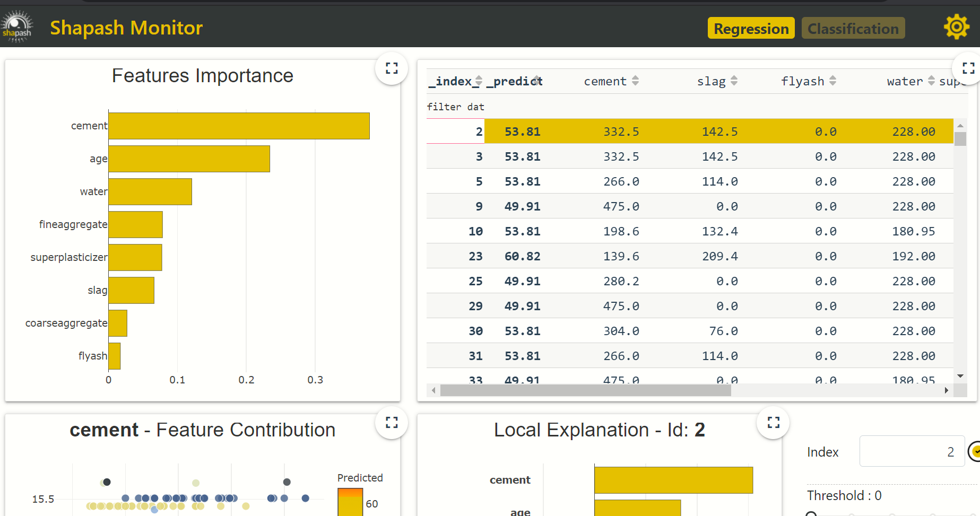Click the Index input field
This screenshot has height=516, width=980.
(912, 451)
